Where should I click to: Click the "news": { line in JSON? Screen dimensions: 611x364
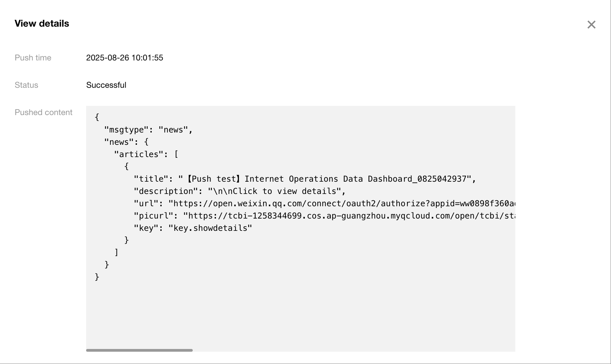[126, 142]
